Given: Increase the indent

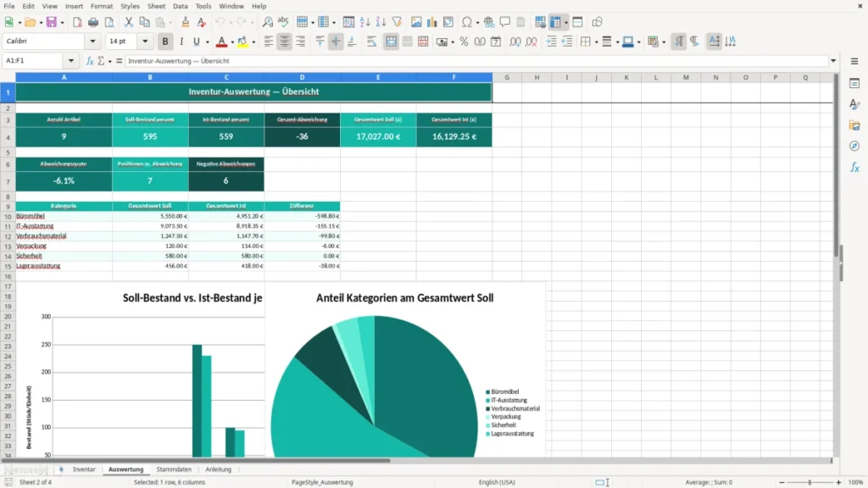Looking at the screenshot, I should pos(551,42).
